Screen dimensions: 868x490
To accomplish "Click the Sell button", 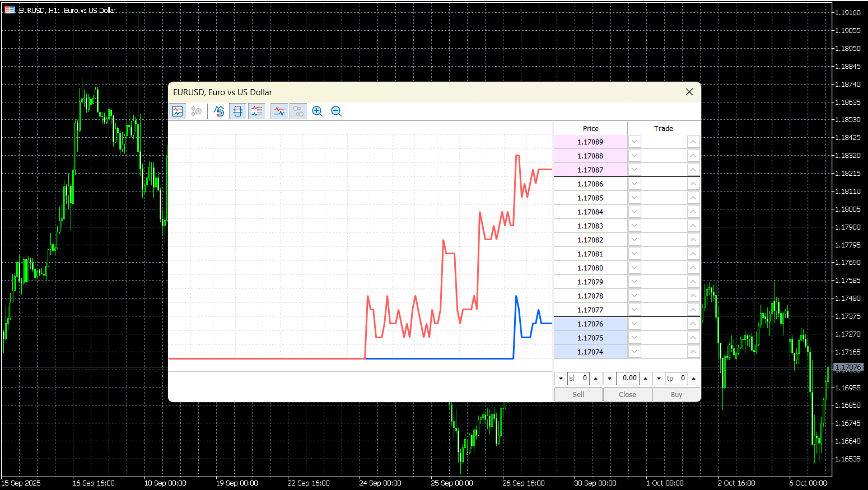I will pos(578,394).
